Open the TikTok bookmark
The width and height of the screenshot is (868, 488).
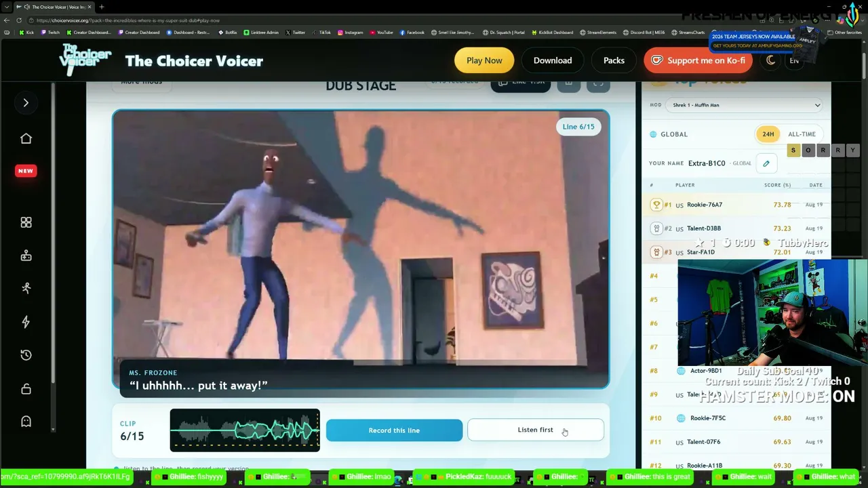tap(321, 33)
